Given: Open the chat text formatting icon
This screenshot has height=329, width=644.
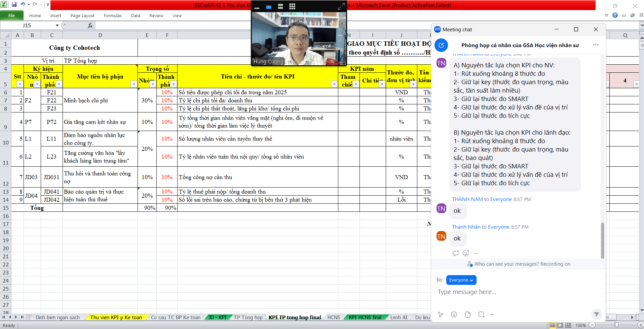Looking at the screenshot, I should [x=440, y=315].
